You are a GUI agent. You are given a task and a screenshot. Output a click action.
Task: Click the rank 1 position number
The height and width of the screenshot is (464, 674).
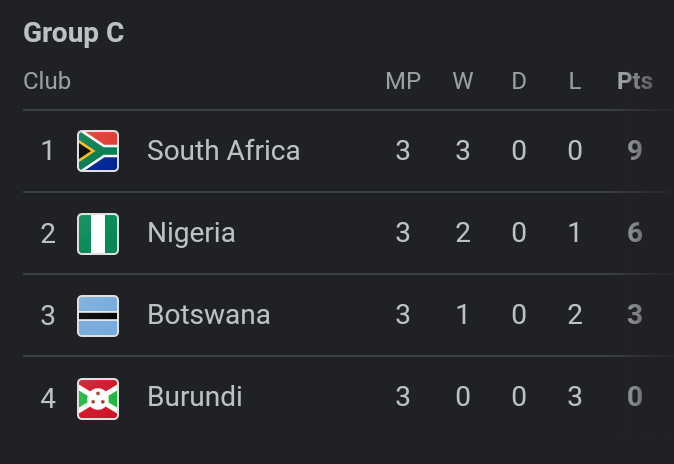[x=47, y=151]
